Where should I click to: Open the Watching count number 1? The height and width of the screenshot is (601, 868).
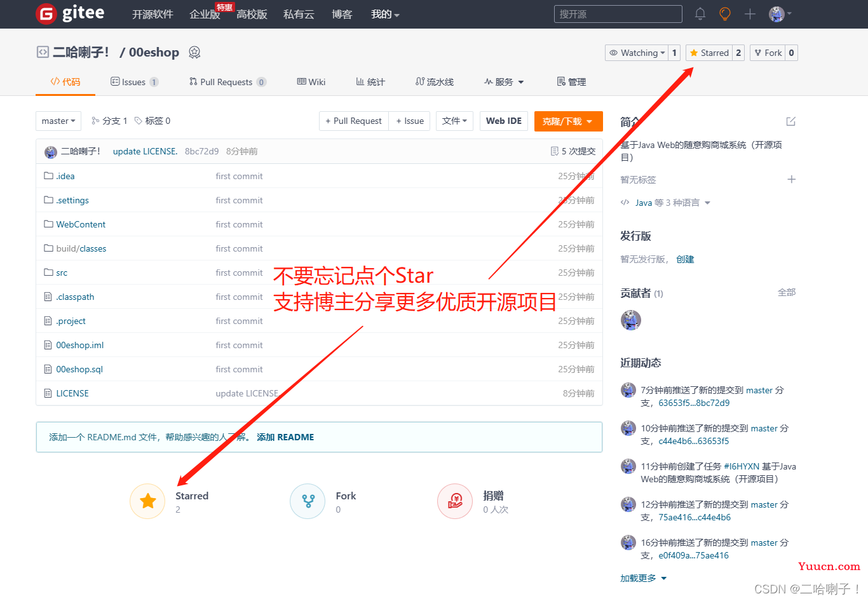(674, 53)
